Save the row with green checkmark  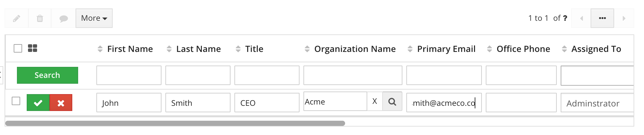pyautogui.click(x=38, y=103)
